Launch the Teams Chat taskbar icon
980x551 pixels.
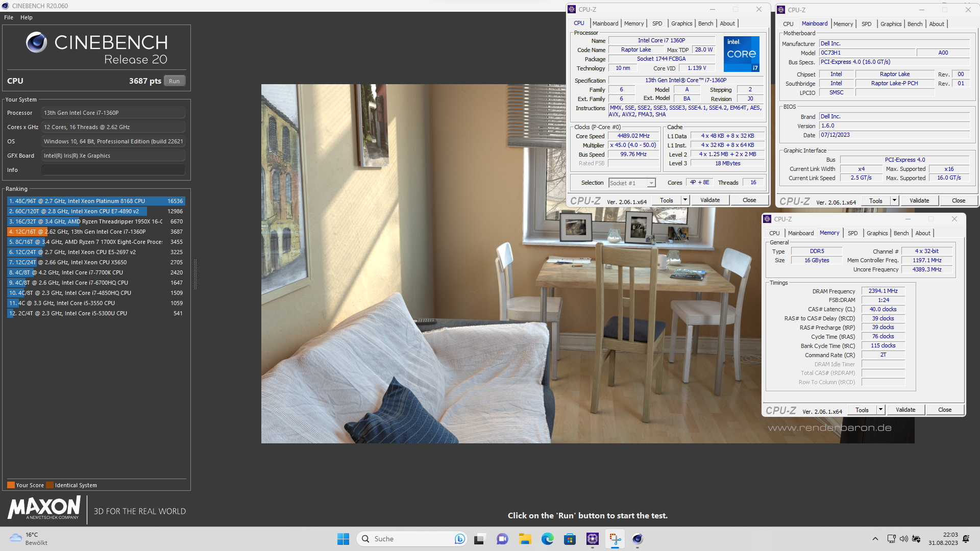[x=502, y=539]
